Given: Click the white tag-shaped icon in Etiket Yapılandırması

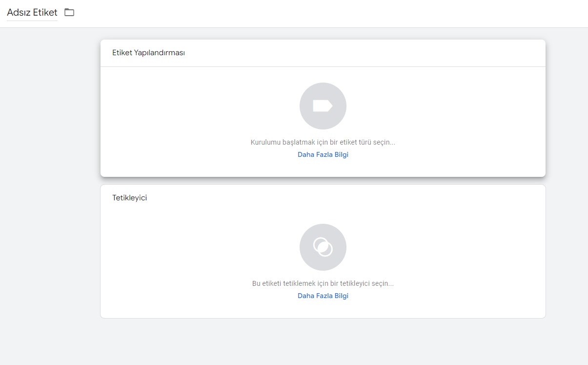Looking at the screenshot, I should (322, 106).
